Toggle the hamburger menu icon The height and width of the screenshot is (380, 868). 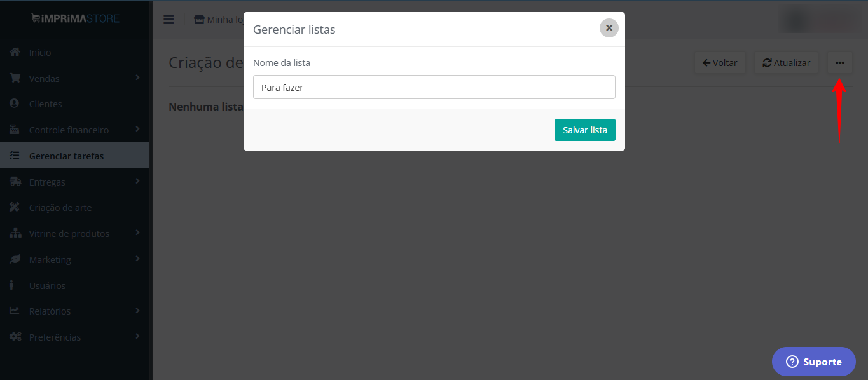coord(169,19)
